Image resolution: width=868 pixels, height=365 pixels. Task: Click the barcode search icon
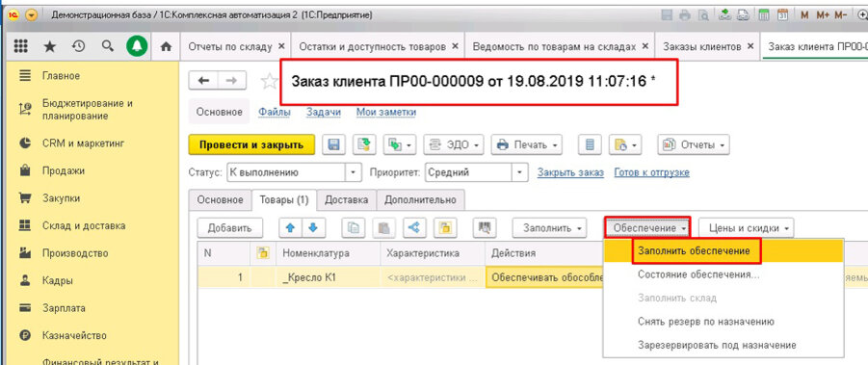coord(485,227)
